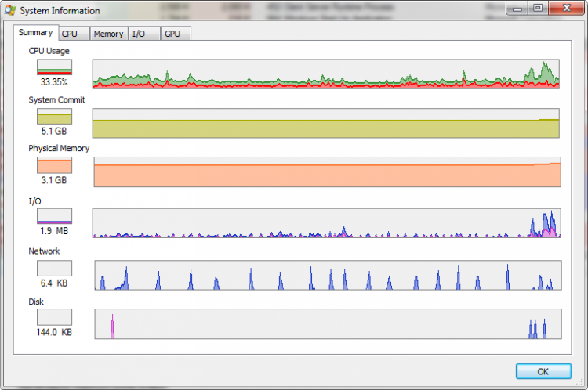Click the 3.1 GB physical memory value

pyautogui.click(x=54, y=180)
